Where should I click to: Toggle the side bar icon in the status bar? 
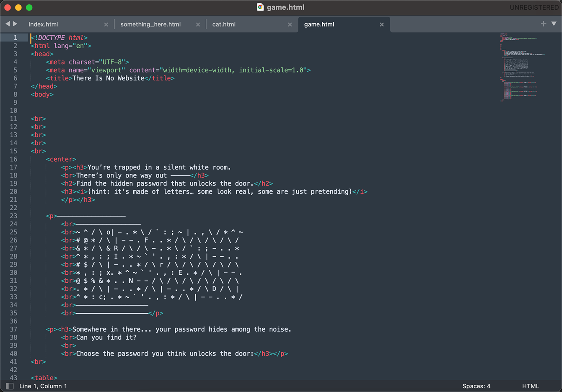[10, 386]
